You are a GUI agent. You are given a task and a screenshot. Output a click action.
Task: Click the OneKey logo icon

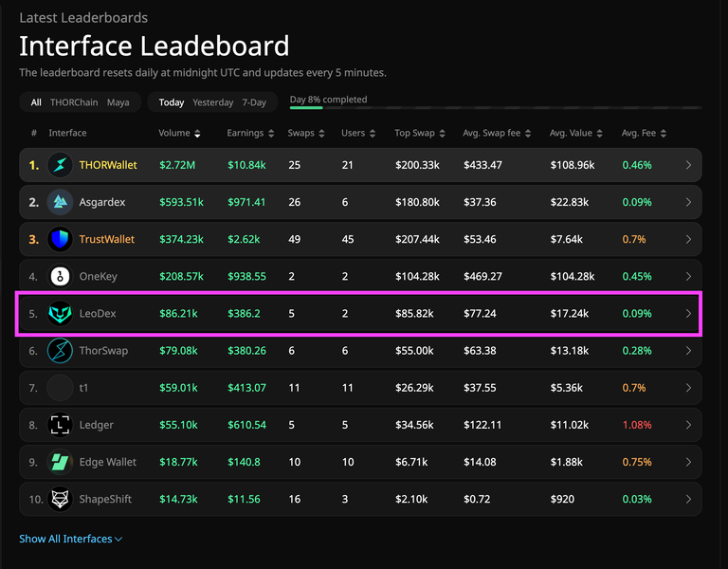[60, 276]
